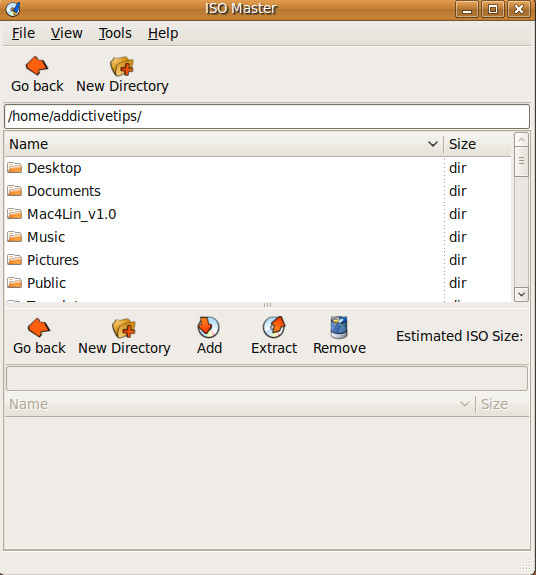536x575 pixels.
Task: Click the upper New Directory folder icon
Action: tap(122, 66)
